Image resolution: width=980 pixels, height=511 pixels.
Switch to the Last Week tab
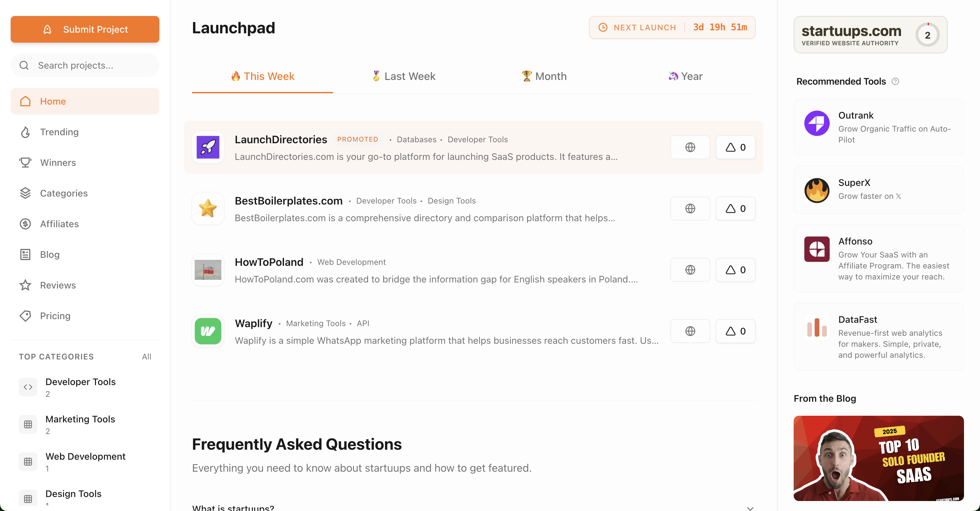click(404, 76)
